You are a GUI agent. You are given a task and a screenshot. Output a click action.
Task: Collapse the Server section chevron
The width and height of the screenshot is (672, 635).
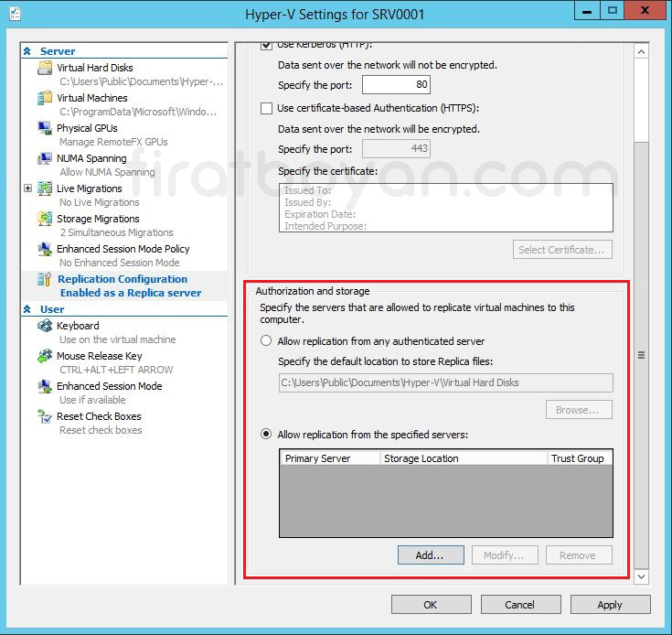point(27,51)
